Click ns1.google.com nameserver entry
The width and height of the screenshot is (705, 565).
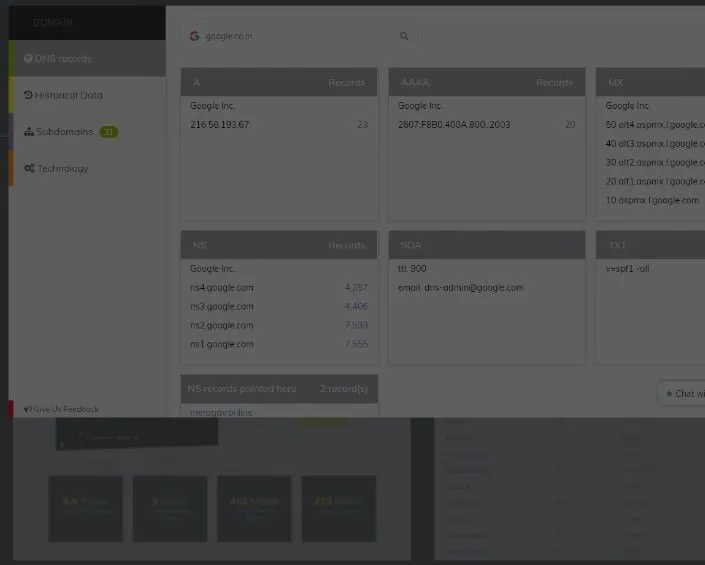coord(222,344)
